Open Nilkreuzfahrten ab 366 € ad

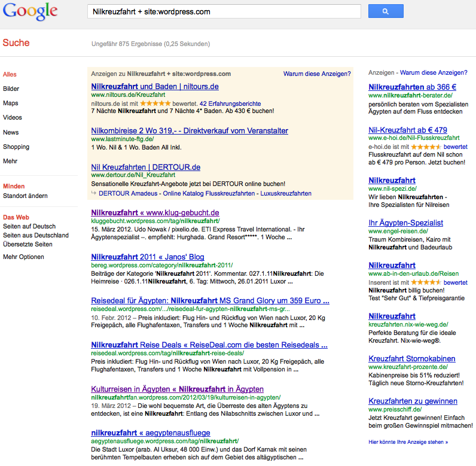coord(412,87)
